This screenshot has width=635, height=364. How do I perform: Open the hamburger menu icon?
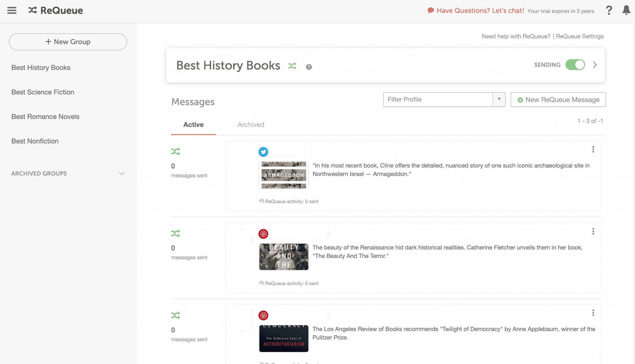(12, 11)
